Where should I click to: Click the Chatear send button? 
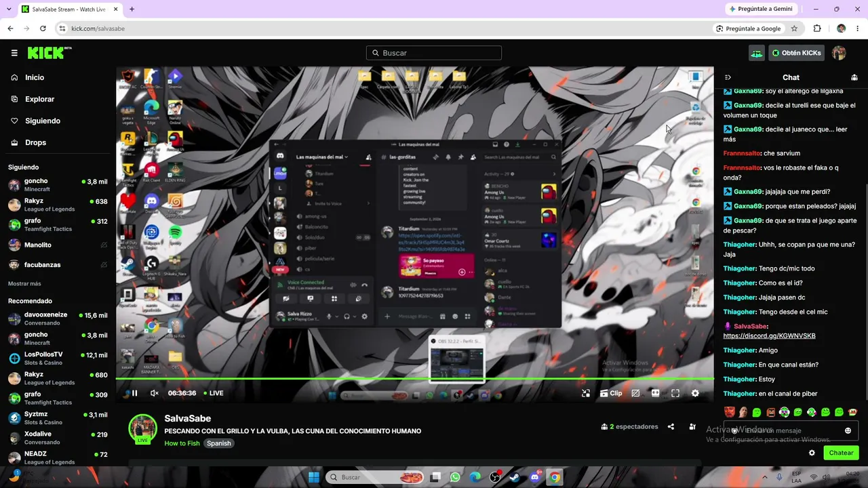point(841,453)
